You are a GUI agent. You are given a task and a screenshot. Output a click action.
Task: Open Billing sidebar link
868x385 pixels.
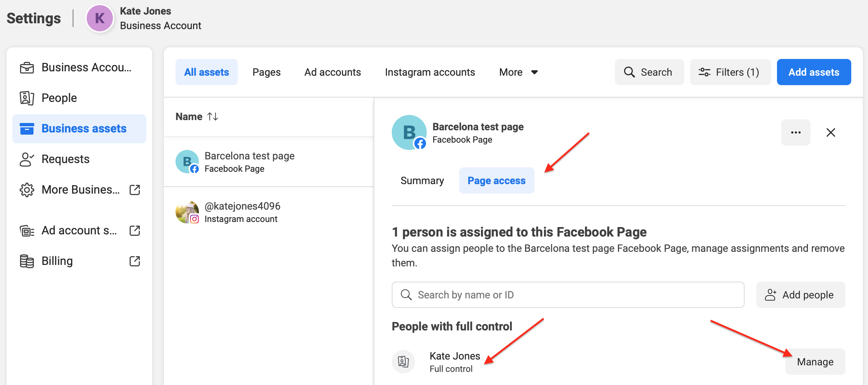[x=79, y=261]
